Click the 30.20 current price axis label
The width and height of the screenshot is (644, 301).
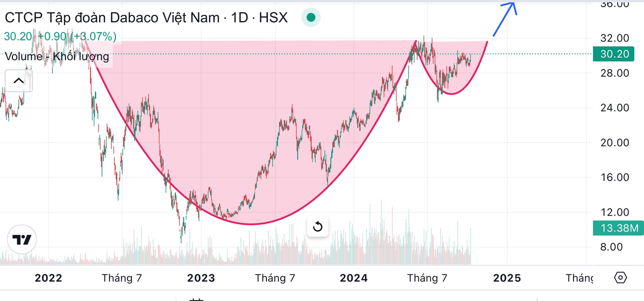click(613, 54)
